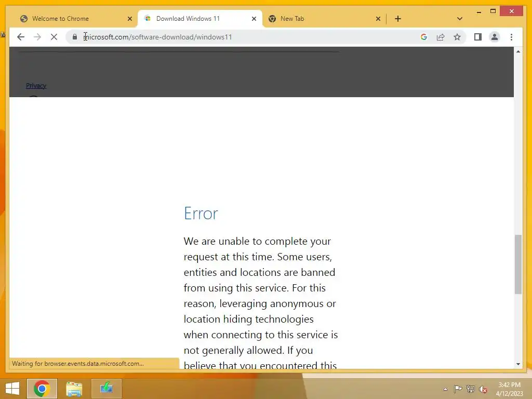532x399 pixels.
Task: Click the vertical scrollbar thumb
Action: (518, 264)
